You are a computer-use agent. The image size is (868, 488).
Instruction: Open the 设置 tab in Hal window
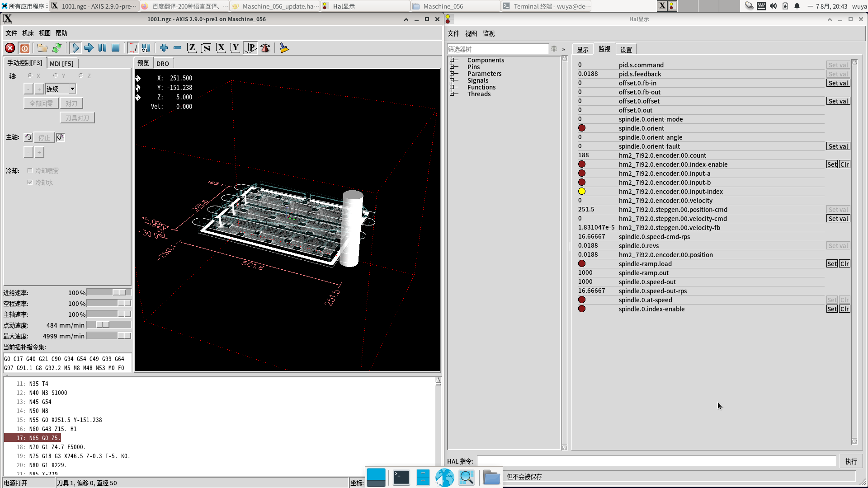626,49
